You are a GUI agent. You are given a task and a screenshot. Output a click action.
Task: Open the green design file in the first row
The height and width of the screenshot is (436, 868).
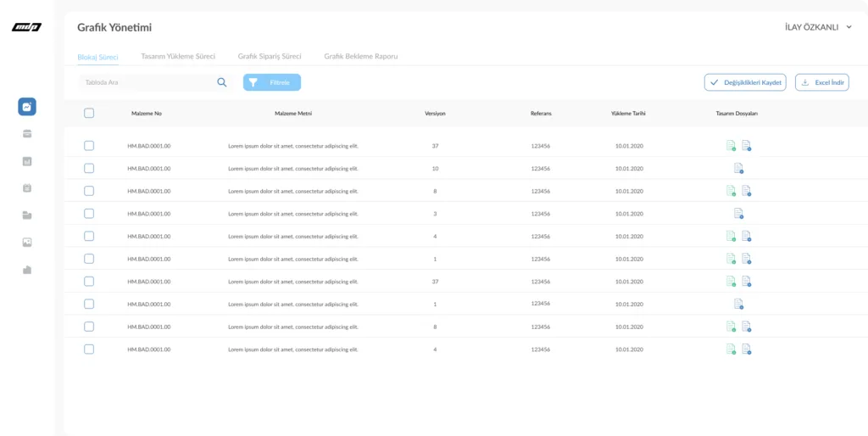(731, 146)
